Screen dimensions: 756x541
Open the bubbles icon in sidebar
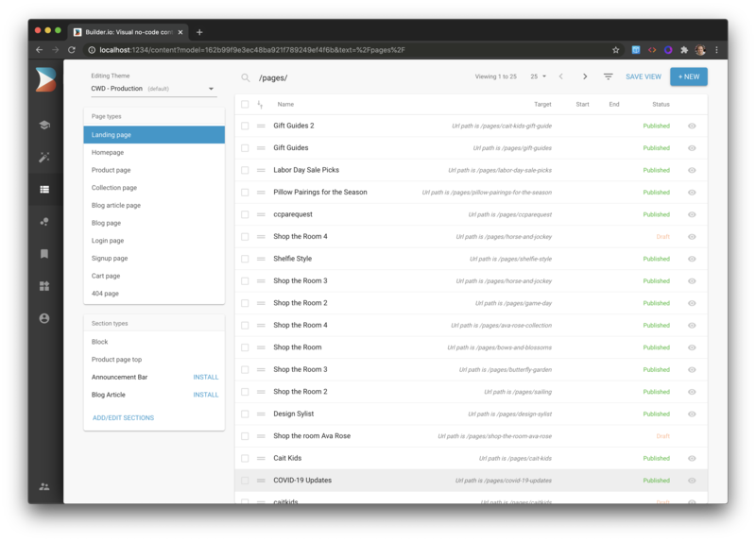click(44, 222)
